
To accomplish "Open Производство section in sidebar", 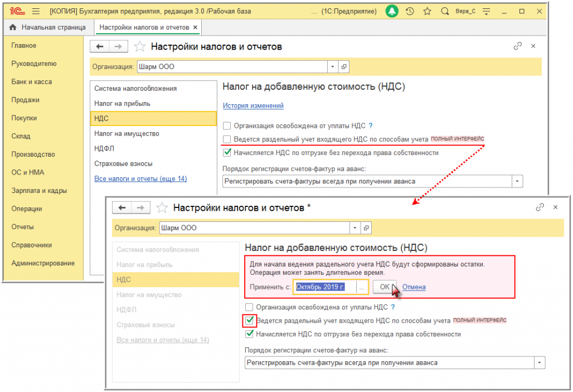I will pyautogui.click(x=33, y=154).
